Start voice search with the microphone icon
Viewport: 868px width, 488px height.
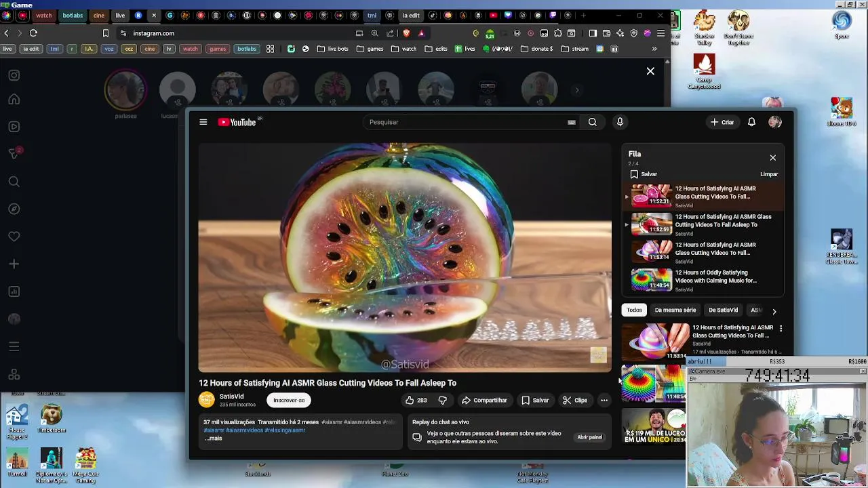(620, 122)
